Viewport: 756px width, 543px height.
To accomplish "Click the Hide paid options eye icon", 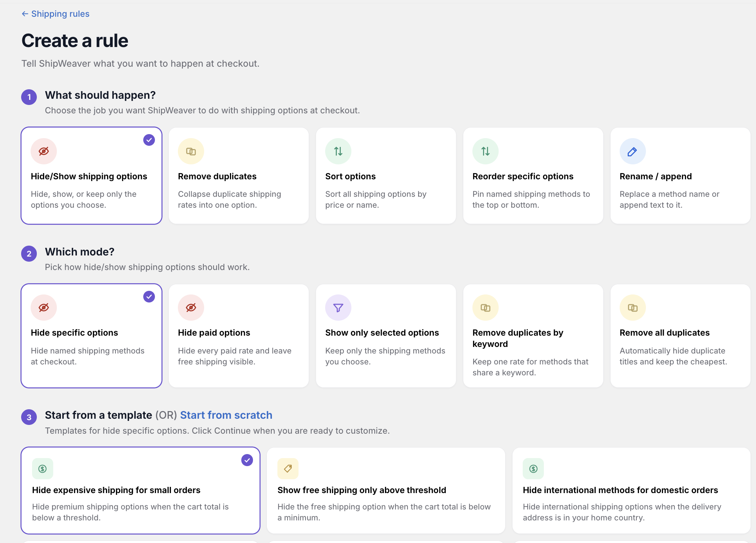I will [x=191, y=308].
